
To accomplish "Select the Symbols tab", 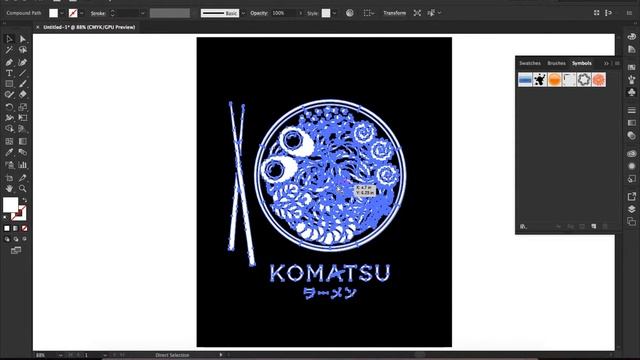I will coord(582,63).
